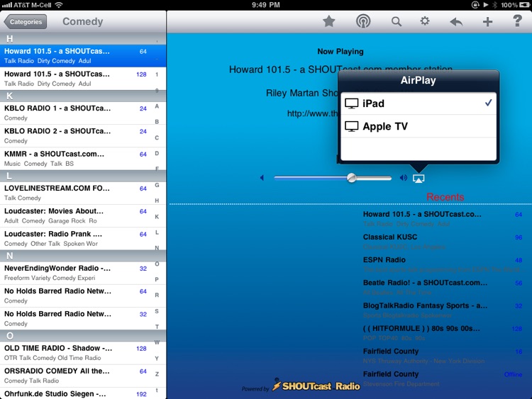Select No Holds Barred Radio 32 kbps
The width and height of the screenshot is (532, 399).
coord(77,319)
